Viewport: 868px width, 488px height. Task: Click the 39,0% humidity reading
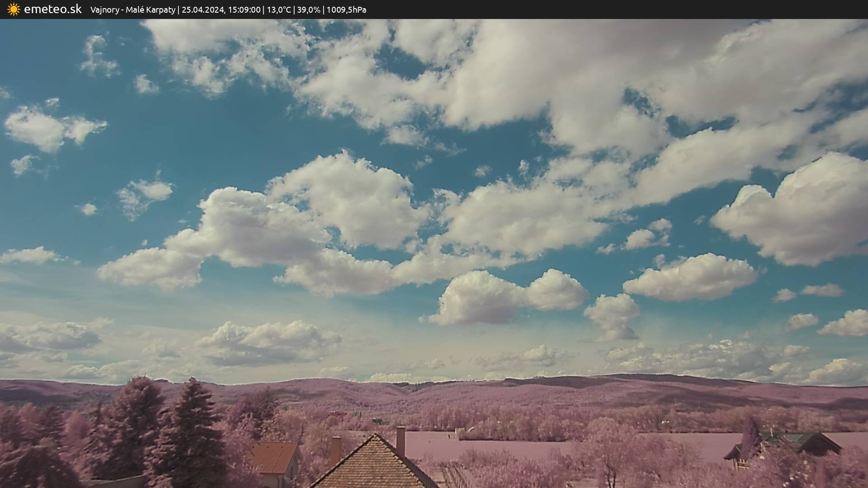point(308,10)
